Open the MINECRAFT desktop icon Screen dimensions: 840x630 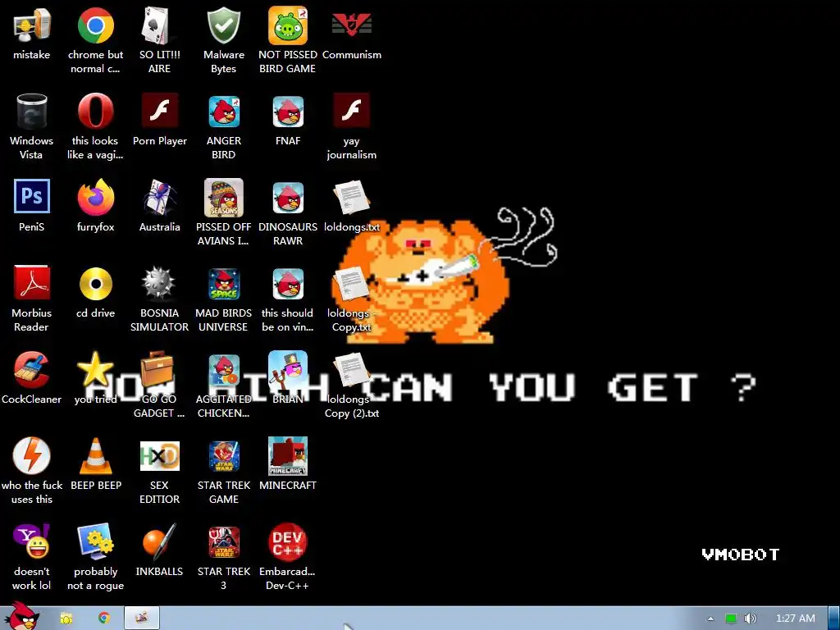(x=288, y=456)
